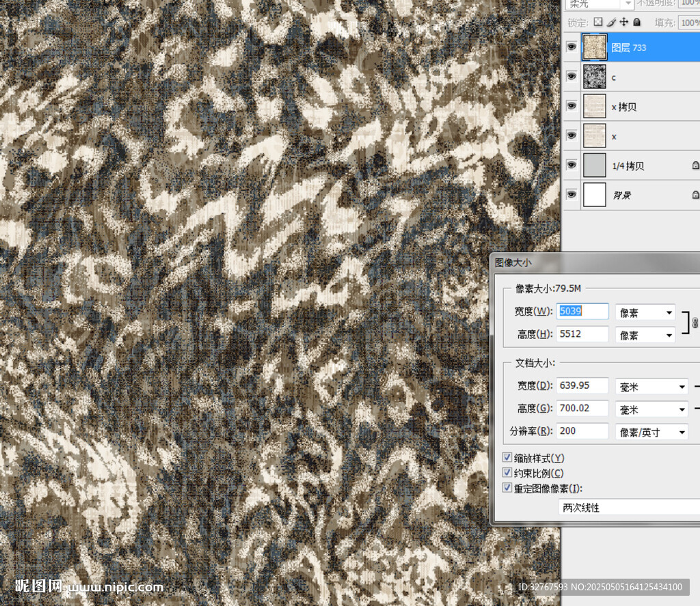The height and width of the screenshot is (606, 700).
Task: Disable the 重定图像像素 checkbox
Action: (507, 488)
